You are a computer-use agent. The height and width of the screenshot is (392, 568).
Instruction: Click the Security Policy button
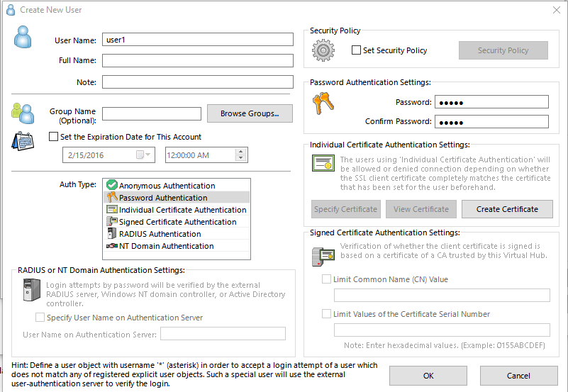pyautogui.click(x=503, y=50)
